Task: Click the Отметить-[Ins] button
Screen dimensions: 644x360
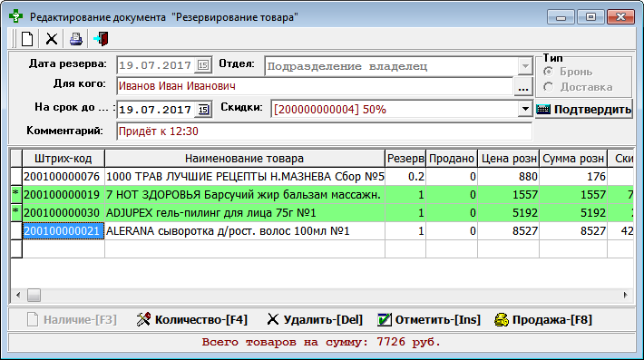Action: tap(429, 320)
